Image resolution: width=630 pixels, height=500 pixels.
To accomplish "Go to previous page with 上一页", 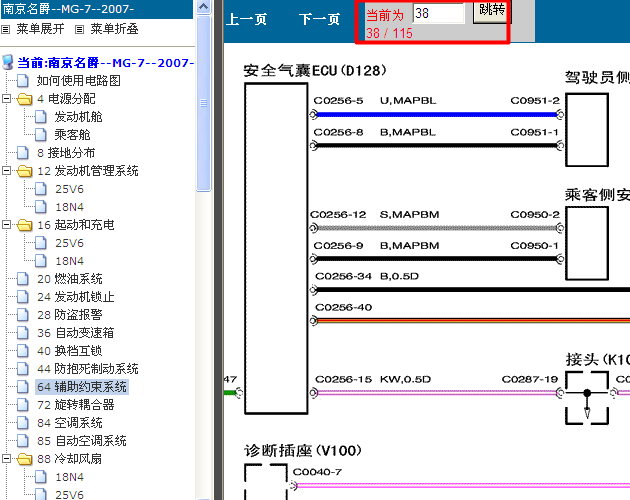I will (x=246, y=19).
